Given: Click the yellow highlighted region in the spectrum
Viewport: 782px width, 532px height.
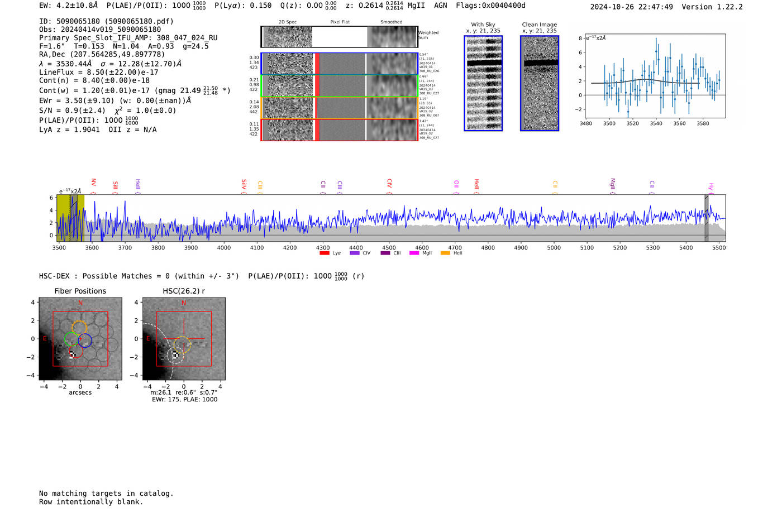Looking at the screenshot, I should coord(70,218).
